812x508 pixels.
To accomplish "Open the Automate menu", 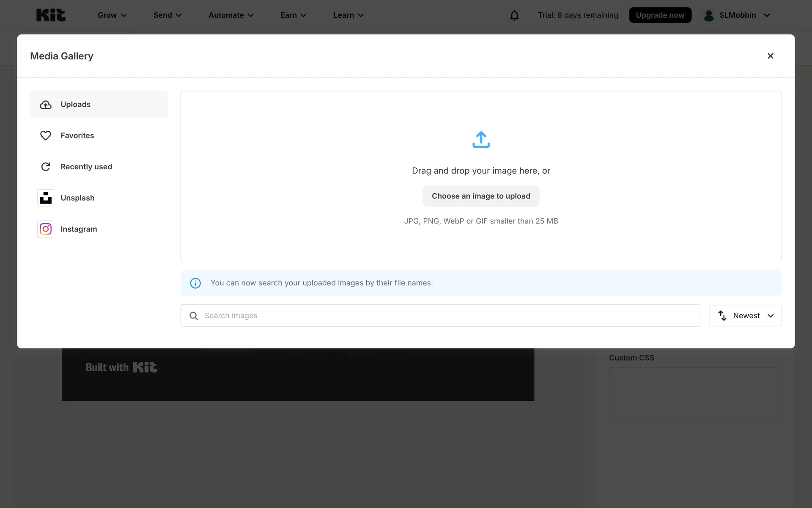I will coord(231,15).
